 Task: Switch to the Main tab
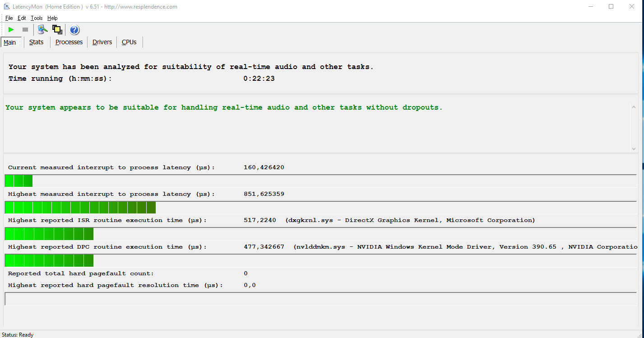[9, 42]
